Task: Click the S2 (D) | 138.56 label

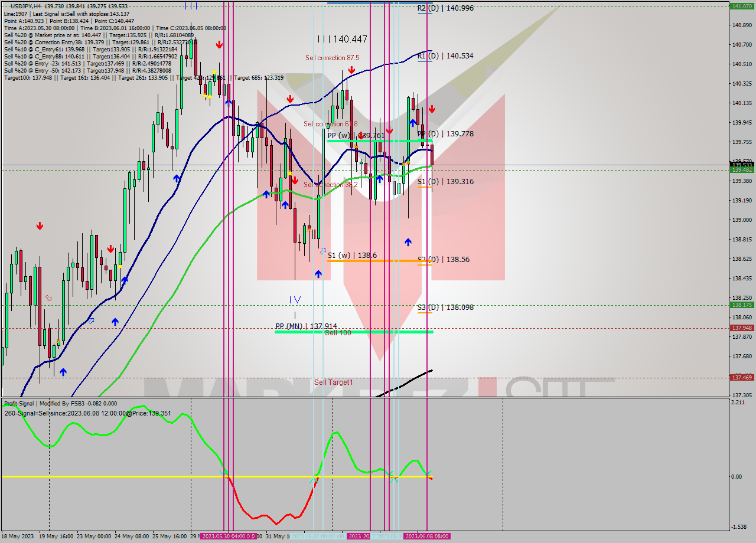Action: coord(443,259)
